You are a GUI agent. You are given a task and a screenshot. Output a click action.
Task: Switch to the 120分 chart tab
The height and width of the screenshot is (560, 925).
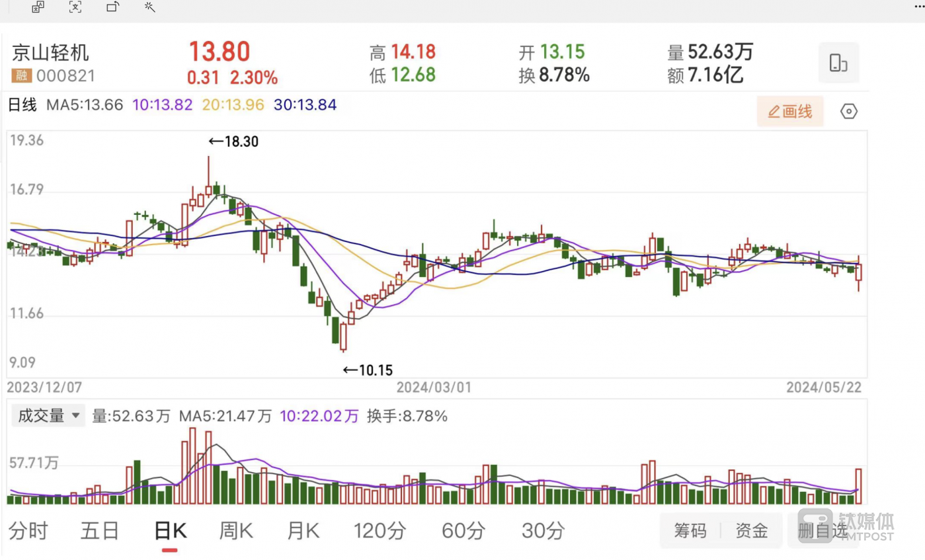(380, 530)
